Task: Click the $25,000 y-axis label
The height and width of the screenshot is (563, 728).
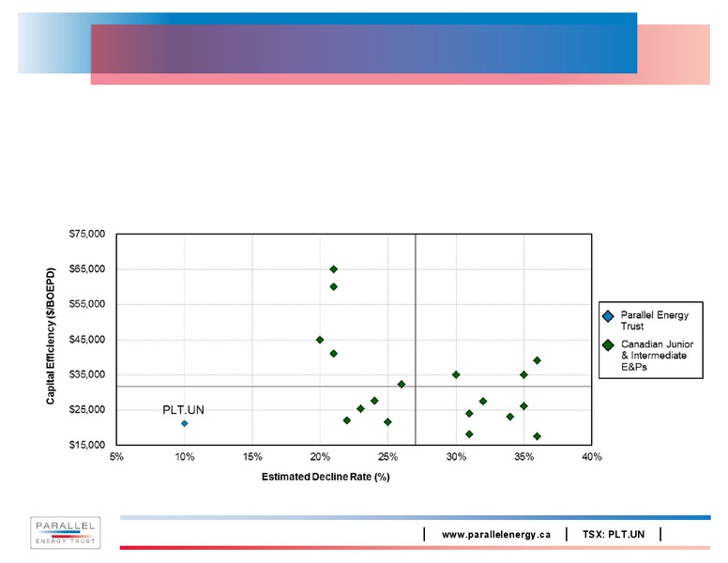Action: (87, 410)
